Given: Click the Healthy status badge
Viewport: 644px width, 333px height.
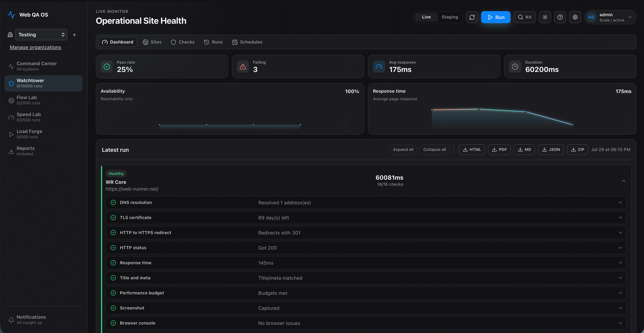Looking at the screenshot, I should click(116, 174).
